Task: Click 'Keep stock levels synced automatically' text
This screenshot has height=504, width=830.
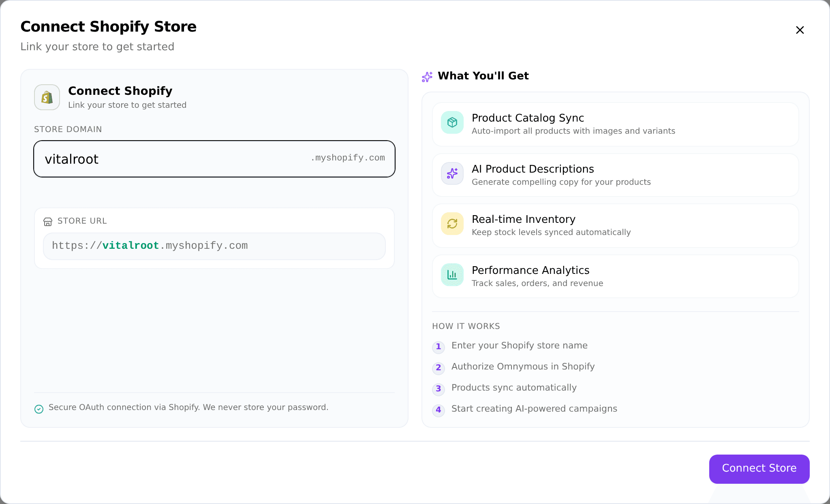Action: click(x=551, y=232)
